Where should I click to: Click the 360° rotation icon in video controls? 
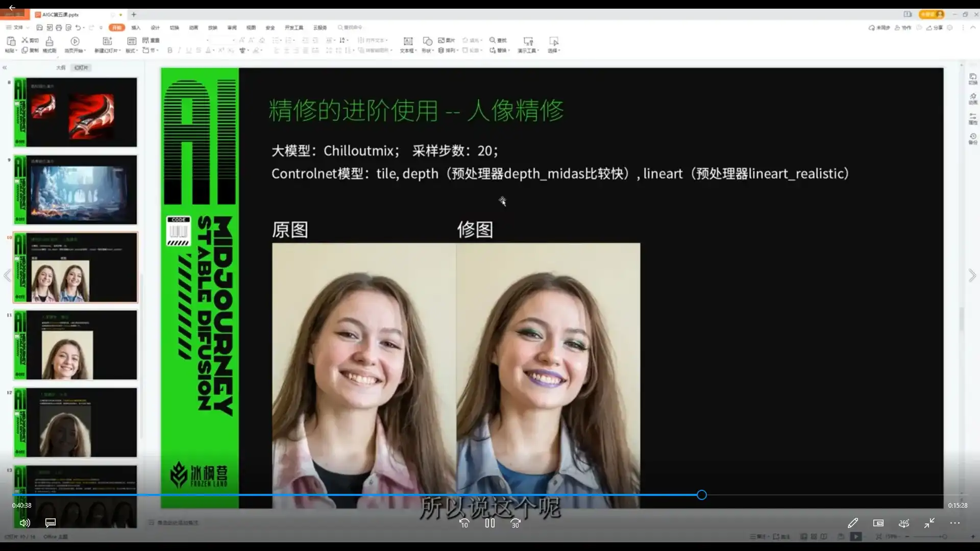(903, 523)
